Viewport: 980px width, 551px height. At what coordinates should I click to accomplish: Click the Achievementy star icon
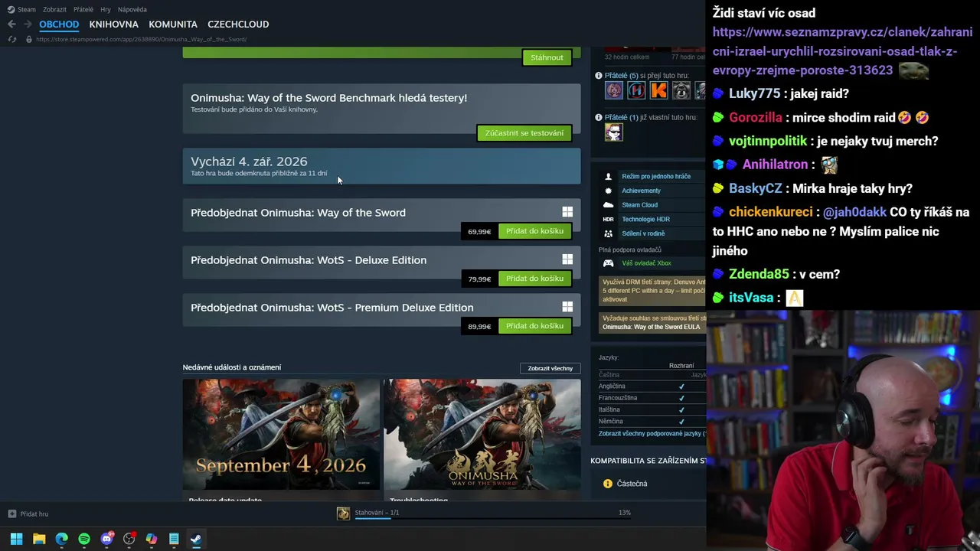point(609,191)
